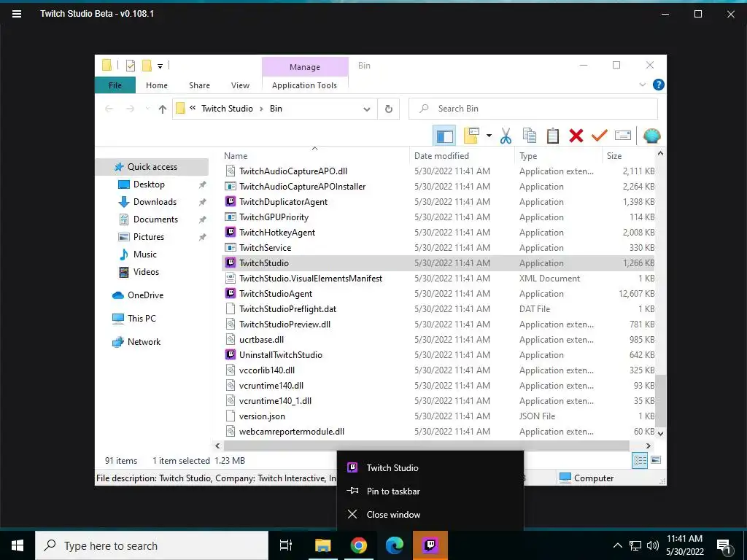747x560 pixels.
Task: Click the refresh button beside the address bar
Action: coord(389,109)
